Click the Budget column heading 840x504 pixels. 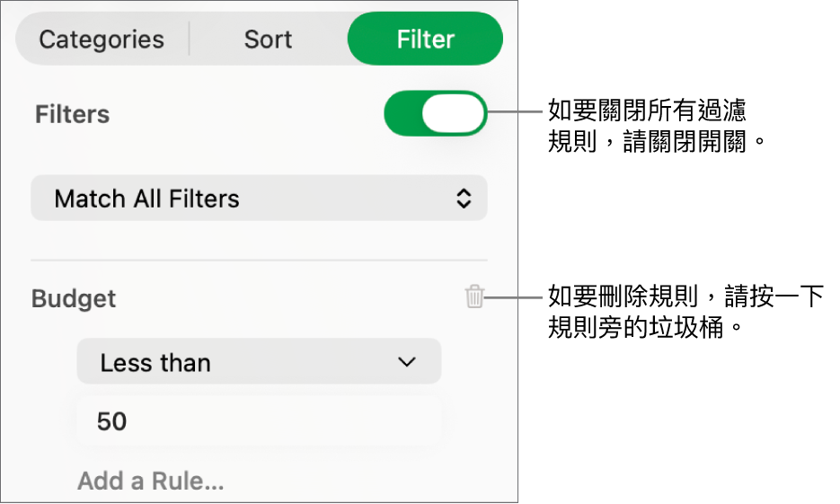74,298
